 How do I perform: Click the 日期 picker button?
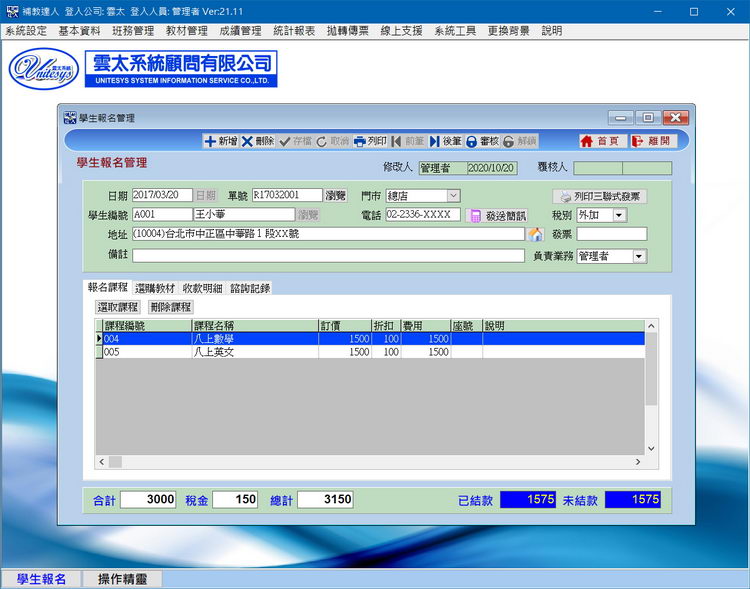pos(206,195)
